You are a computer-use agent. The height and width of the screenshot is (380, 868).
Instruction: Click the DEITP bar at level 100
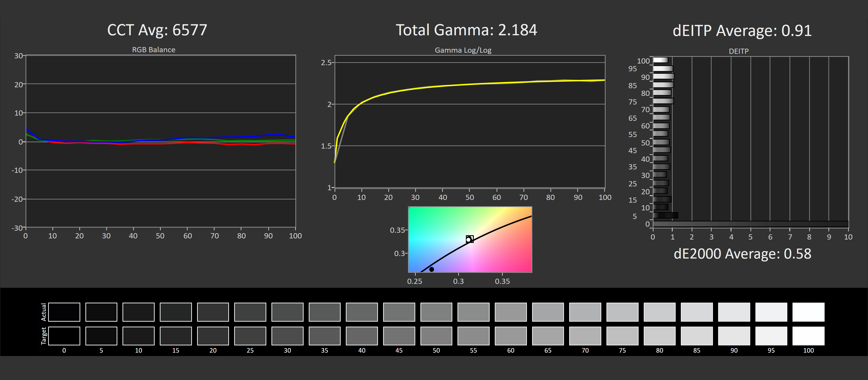click(660, 60)
